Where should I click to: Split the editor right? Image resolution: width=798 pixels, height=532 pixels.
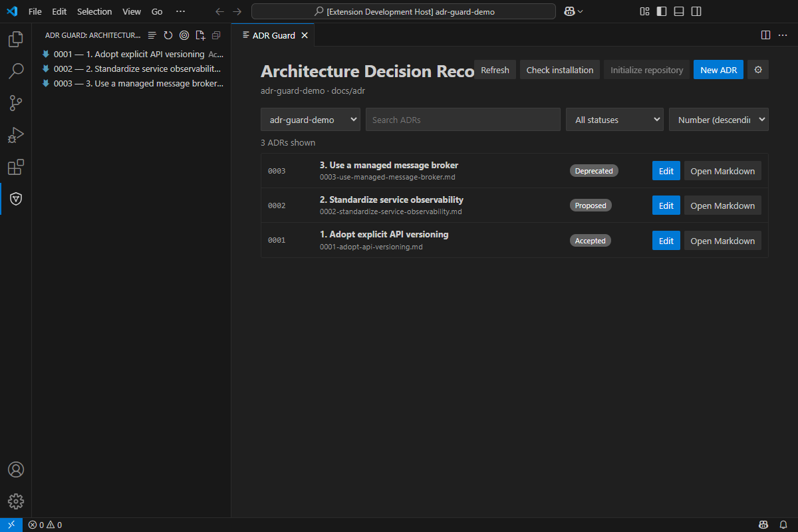click(765, 35)
